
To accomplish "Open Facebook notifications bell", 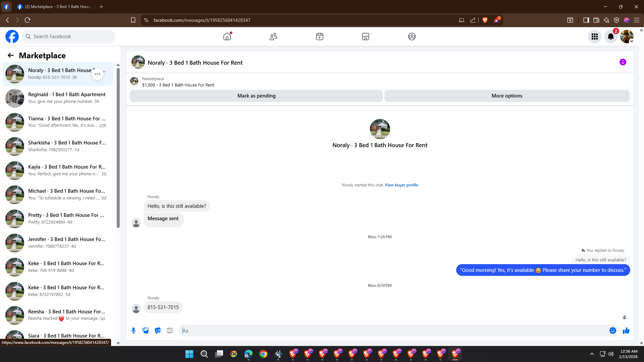I will click(610, 37).
